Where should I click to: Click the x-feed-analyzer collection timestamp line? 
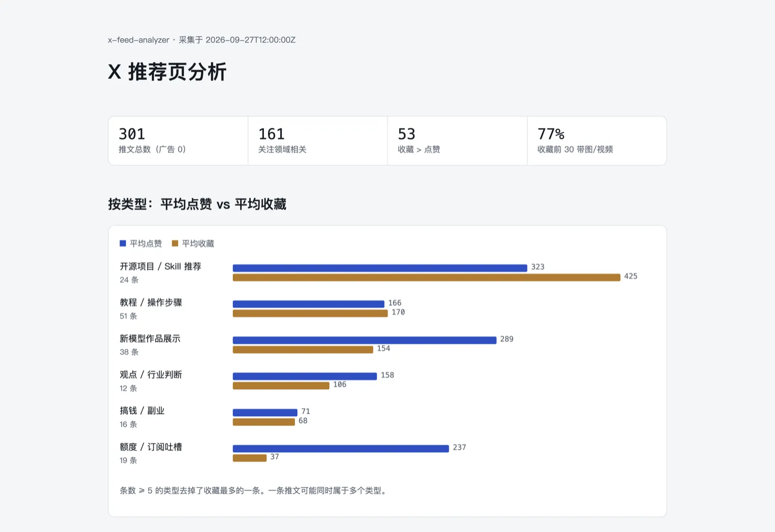(201, 40)
